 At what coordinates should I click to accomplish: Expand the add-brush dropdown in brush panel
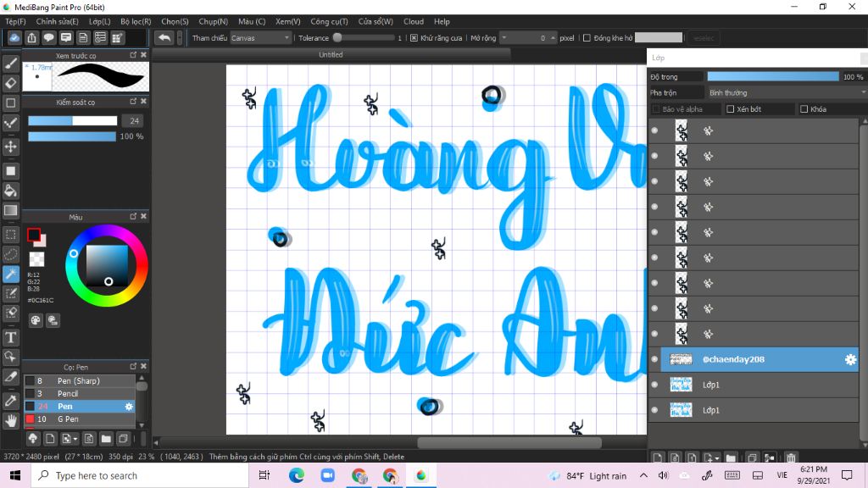[75, 440]
